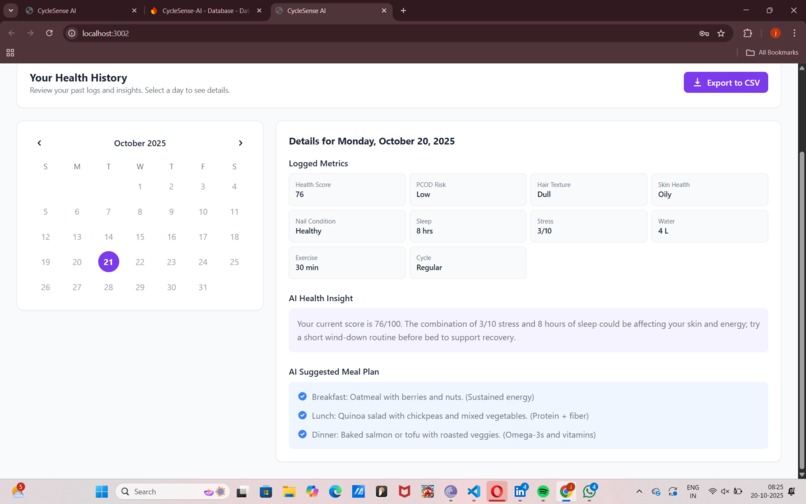The height and width of the screenshot is (504, 806).
Task: Click the Nail Condition Healthy card
Action: pyautogui.click(x=347, y=226)
